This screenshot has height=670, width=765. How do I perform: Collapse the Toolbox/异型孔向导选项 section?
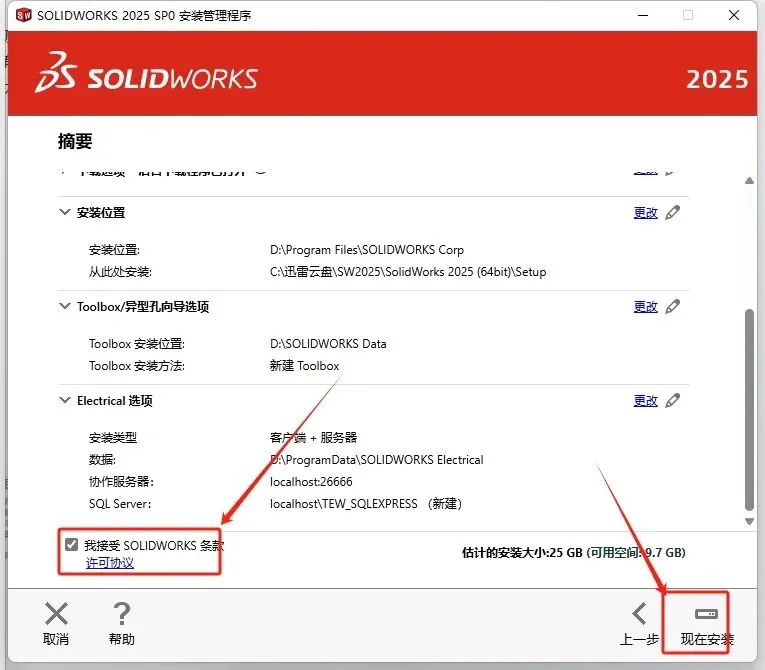(64, 306)
